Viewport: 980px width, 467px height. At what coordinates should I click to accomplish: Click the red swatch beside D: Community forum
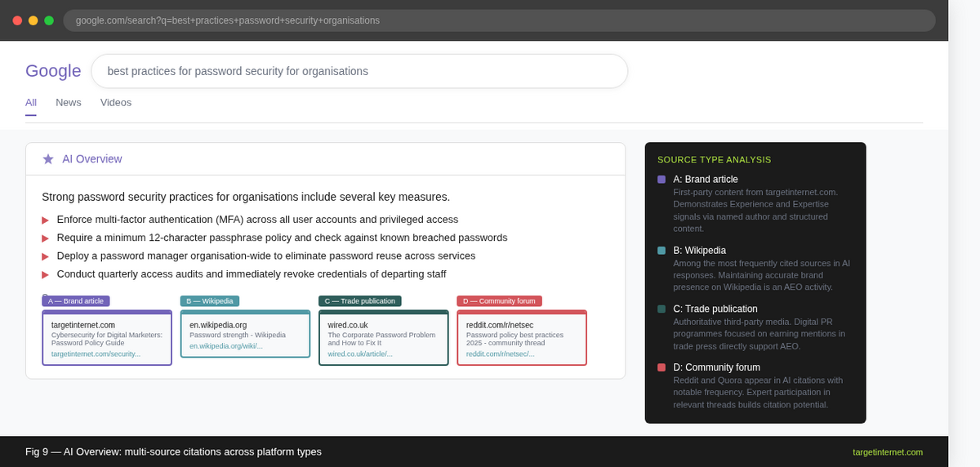tap(661, 367)
